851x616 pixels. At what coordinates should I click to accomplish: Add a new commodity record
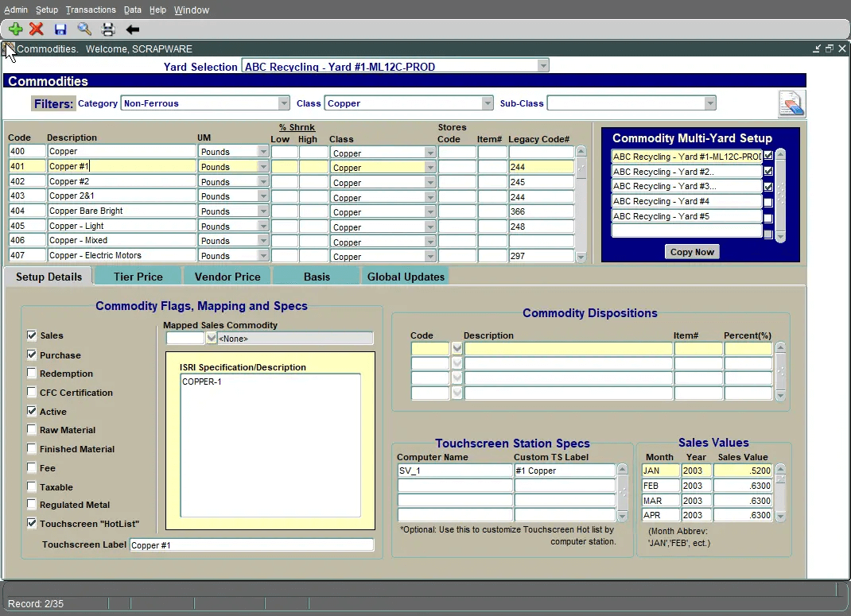coord(15,29)
